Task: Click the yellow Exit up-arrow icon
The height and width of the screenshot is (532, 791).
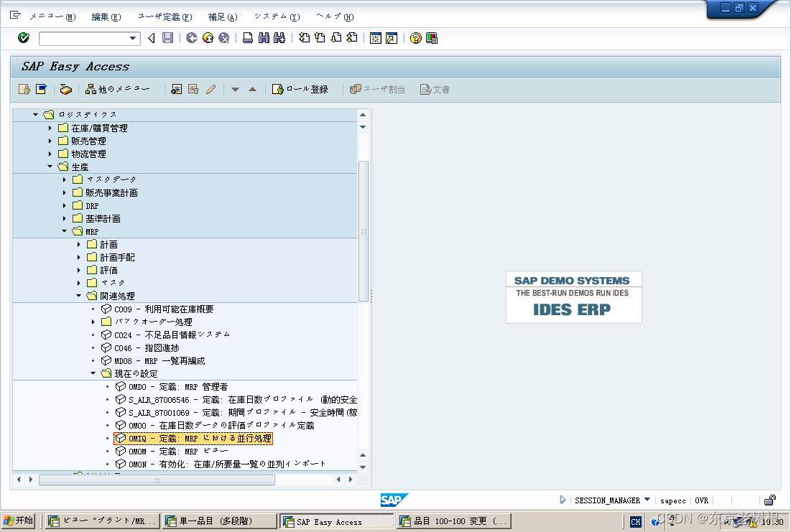Action: pos(208,38)
